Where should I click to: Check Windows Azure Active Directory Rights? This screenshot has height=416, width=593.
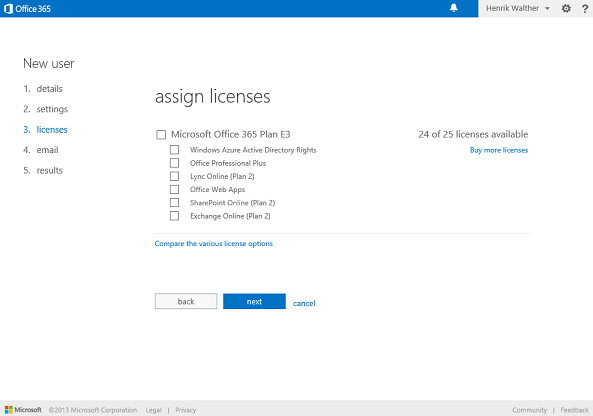[174, 150]
